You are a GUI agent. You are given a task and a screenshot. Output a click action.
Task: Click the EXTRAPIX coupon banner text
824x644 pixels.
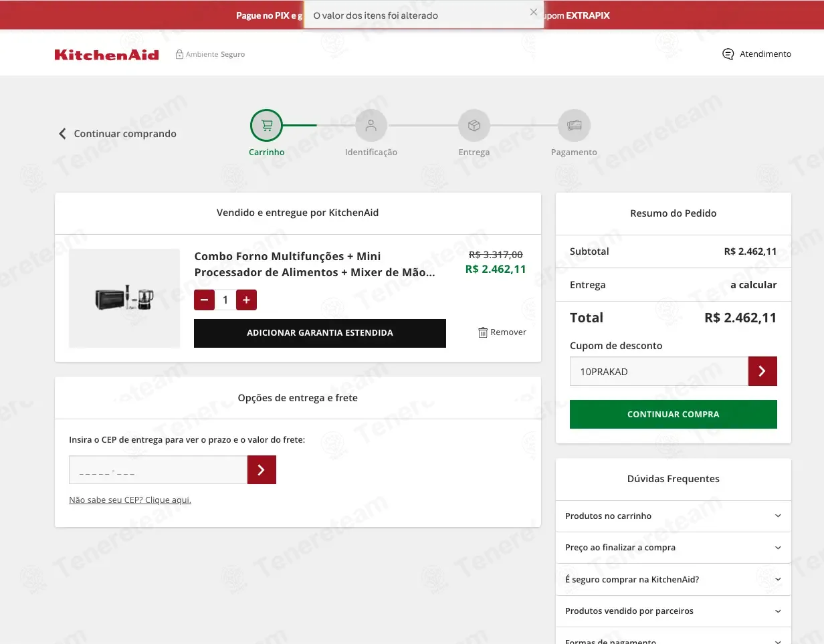pos(587,15)
